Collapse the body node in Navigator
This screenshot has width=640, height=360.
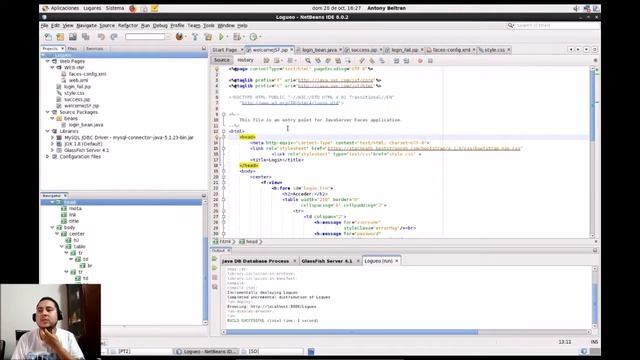click(53, 227)
